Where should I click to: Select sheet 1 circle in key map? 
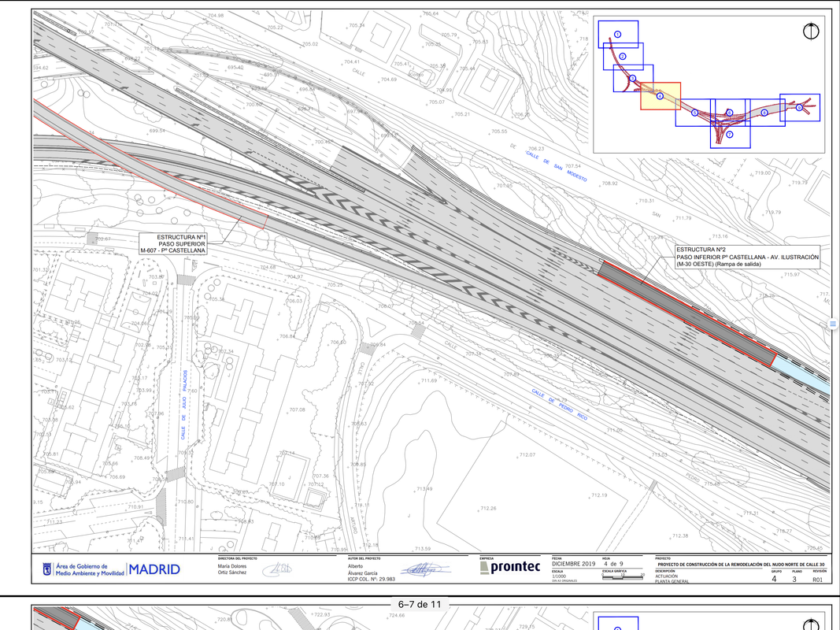618,35
